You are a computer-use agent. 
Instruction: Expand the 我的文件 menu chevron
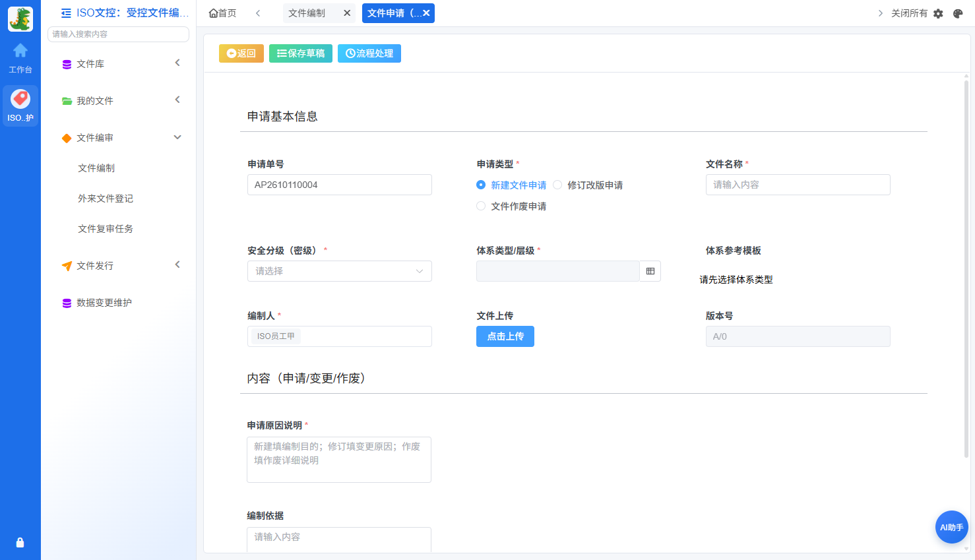click(x=177, y=100)
